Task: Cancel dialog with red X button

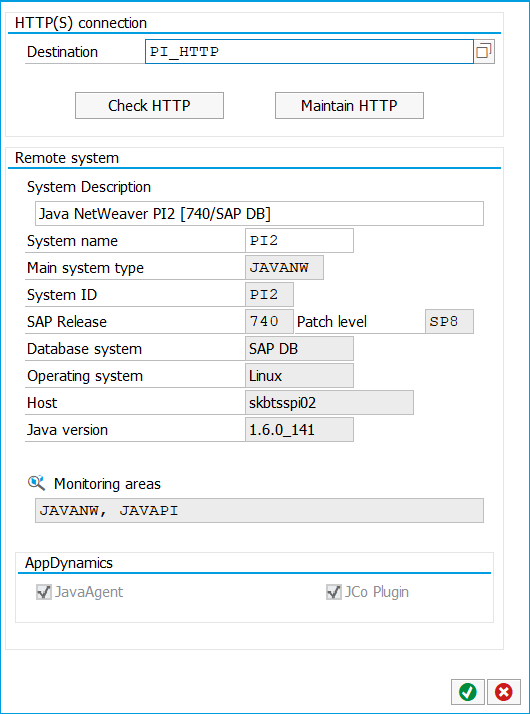Action: pos(504,692)
